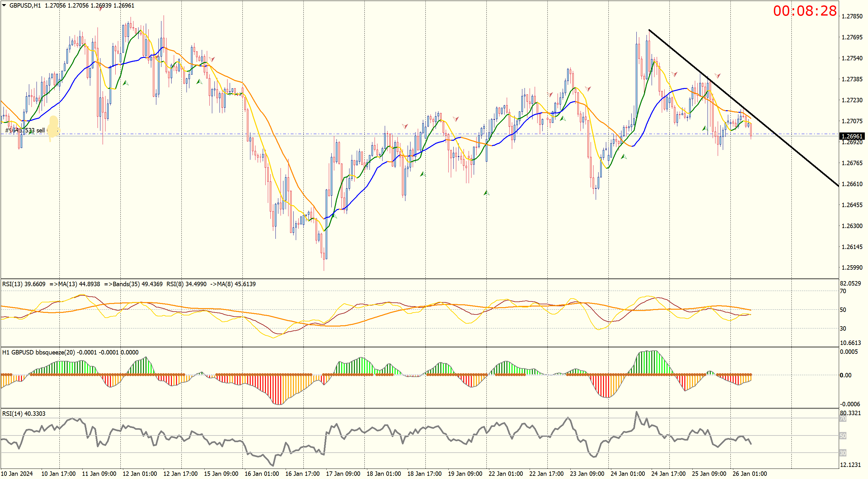Click the black triangle beside GBPUSD,H1 title
868x479 pixels.
pyautogui.click(x=4, y=5)
